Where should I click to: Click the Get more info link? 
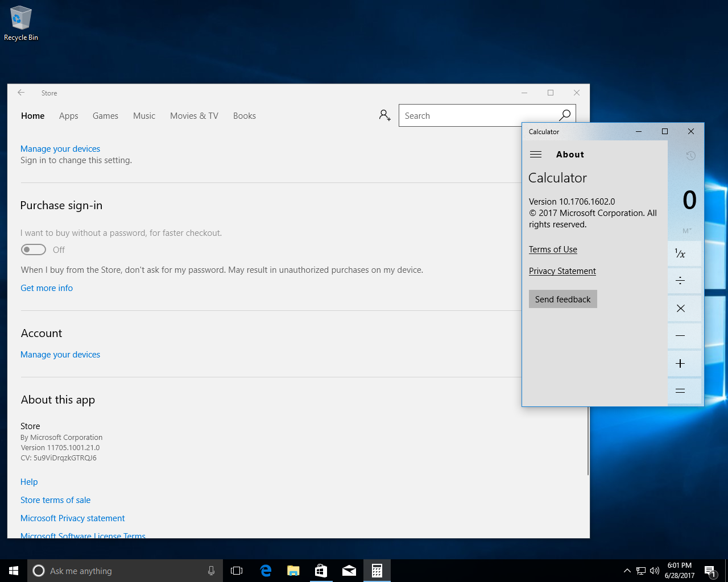47,288
